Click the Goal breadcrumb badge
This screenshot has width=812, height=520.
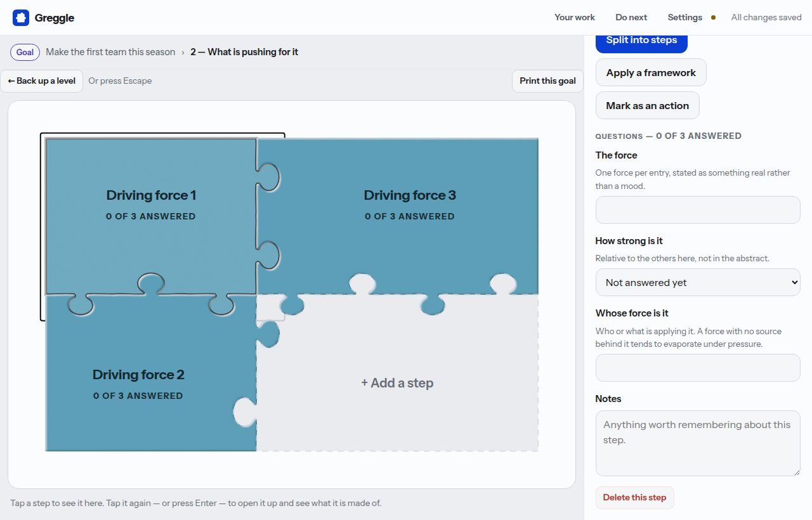[25, 52]
